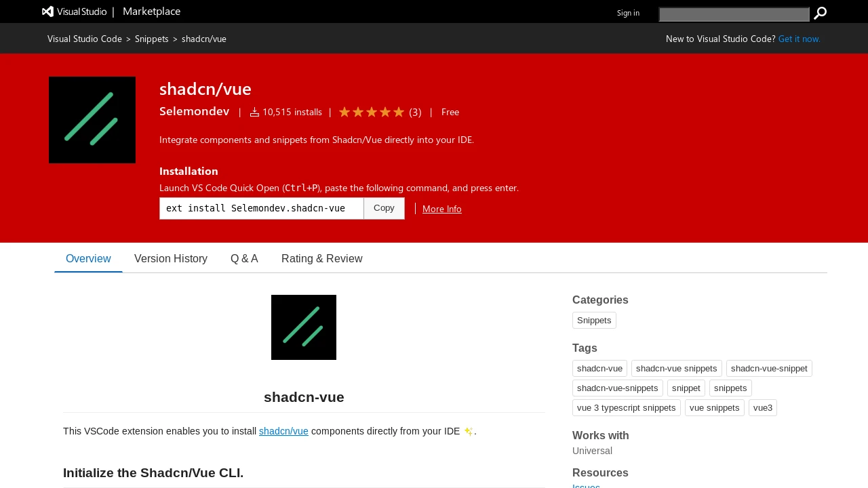
Task: Click the ext install command field
Action: point(262,208)
